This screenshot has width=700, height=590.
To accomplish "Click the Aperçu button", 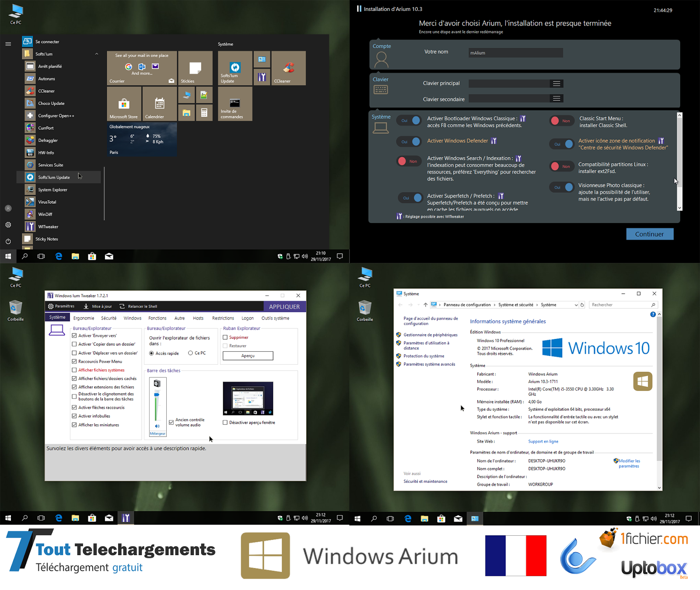I will tap(248, 356).
